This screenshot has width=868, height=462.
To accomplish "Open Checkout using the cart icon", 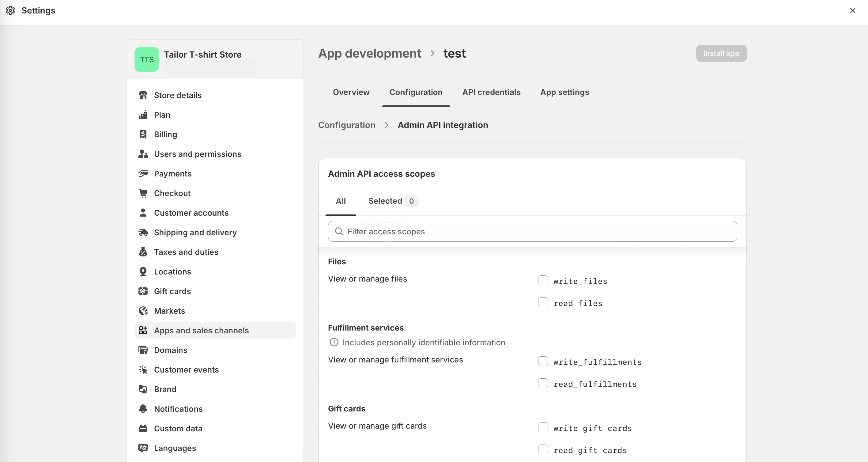I will (x=143, y=193).
